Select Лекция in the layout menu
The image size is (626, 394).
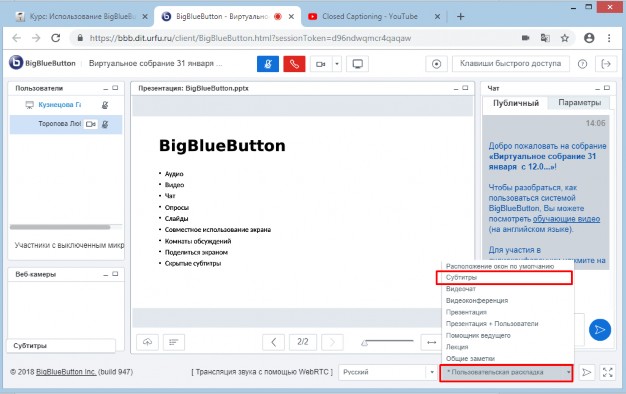[x=507, y=347]
